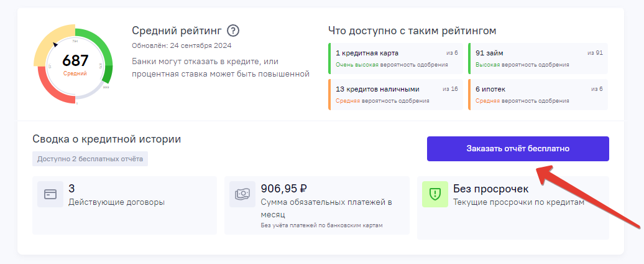Select the "6 ипотек" offer card
This screenshot has height=264, width=644.
tap(538, 95)
